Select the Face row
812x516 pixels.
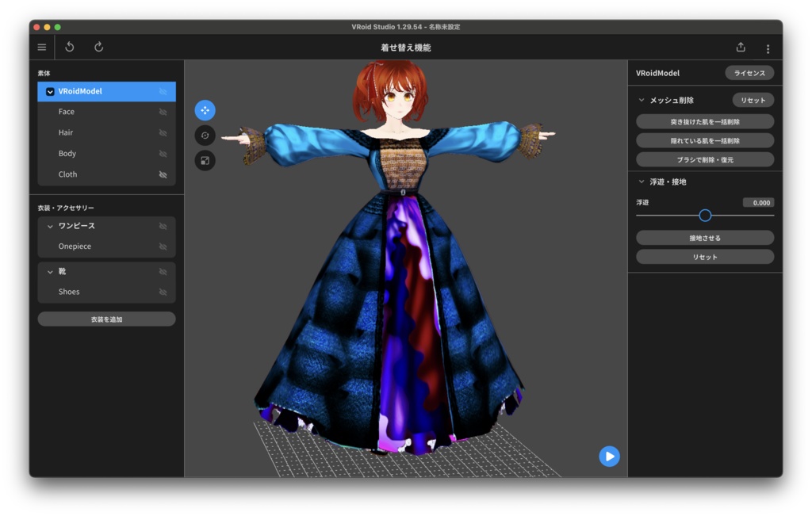107,112
